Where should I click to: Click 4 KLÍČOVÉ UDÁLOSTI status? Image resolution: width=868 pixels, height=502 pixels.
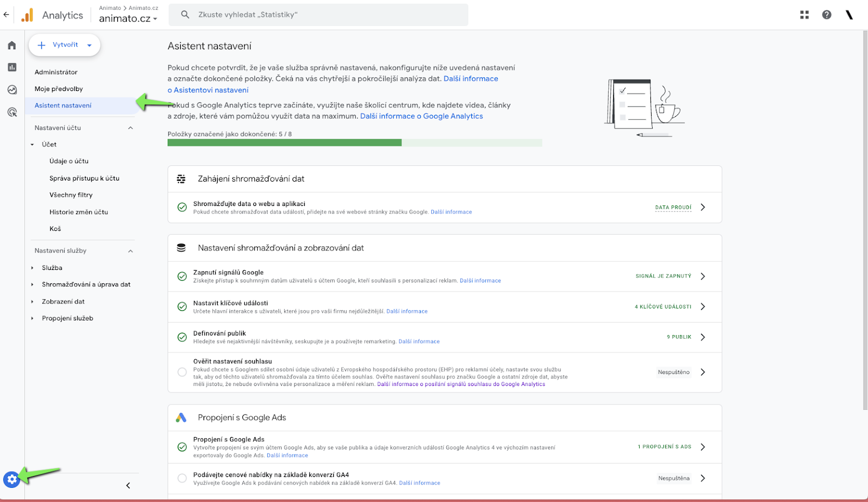[x=663, y=307]
